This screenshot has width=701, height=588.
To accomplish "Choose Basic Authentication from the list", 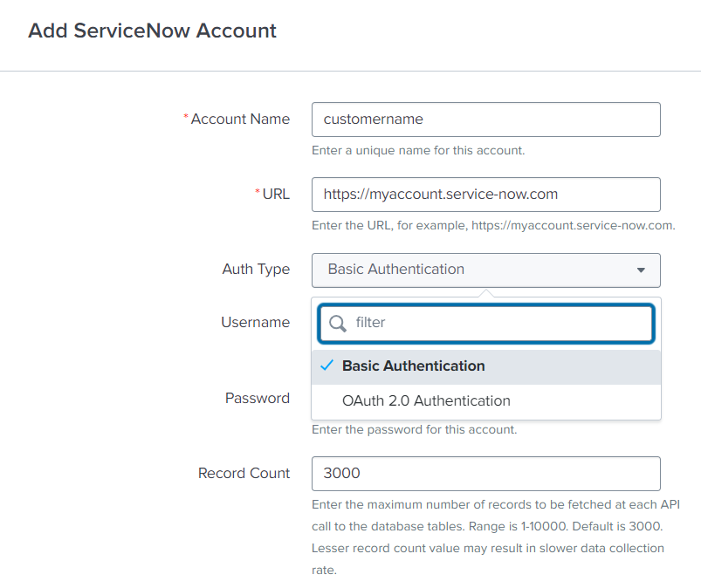I will point(414,366).
